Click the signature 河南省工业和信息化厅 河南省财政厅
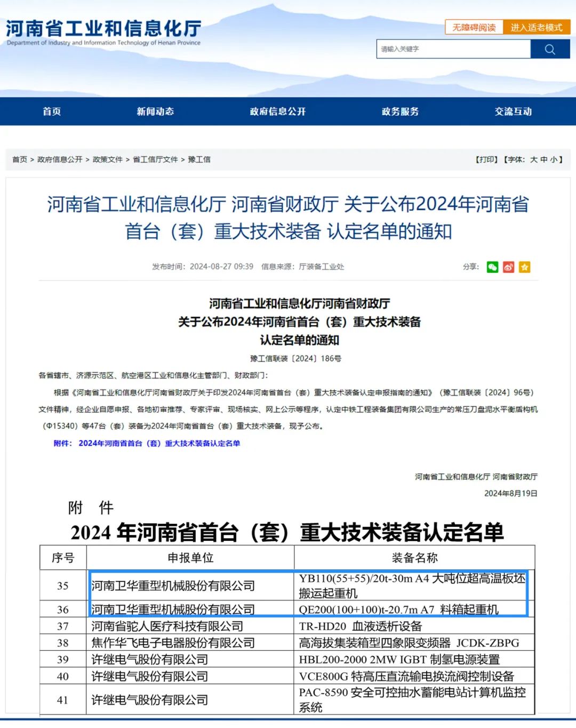This screenshot has width=576, height=728. 476,477
